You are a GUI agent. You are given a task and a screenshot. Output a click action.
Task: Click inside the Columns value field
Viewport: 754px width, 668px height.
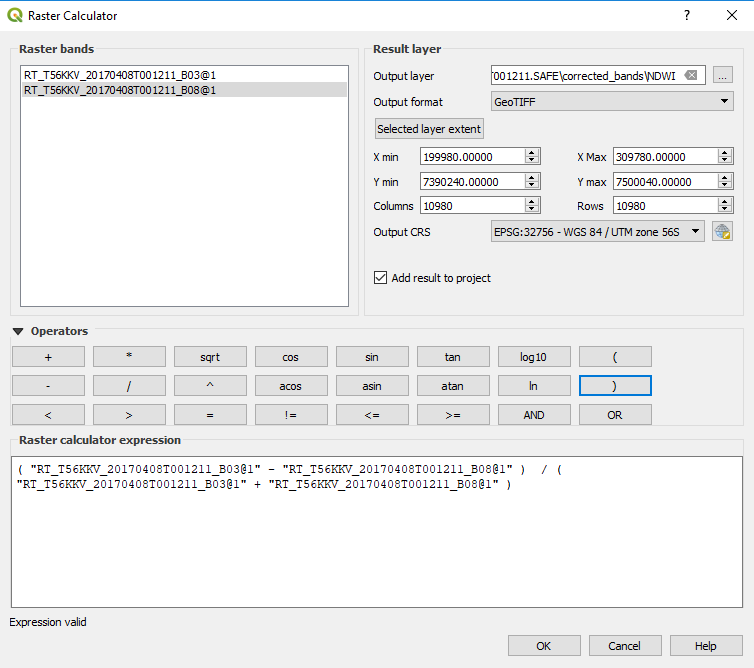tap(470, 206)
